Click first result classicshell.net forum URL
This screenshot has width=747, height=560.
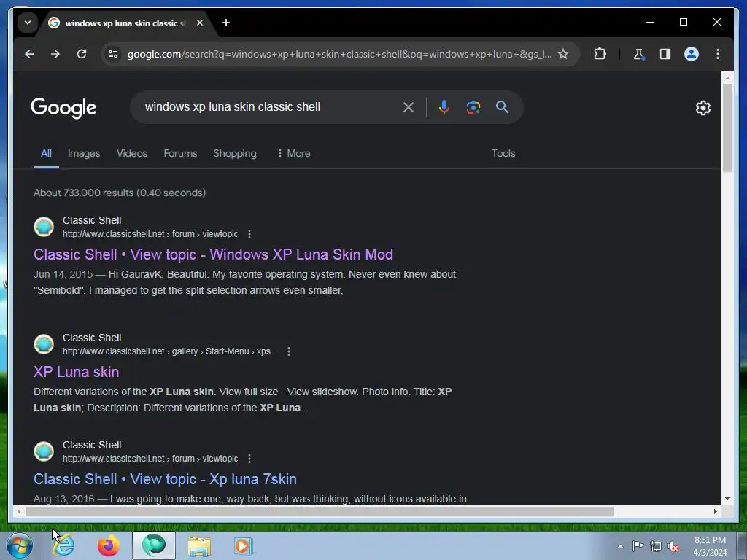click(150, 234)
